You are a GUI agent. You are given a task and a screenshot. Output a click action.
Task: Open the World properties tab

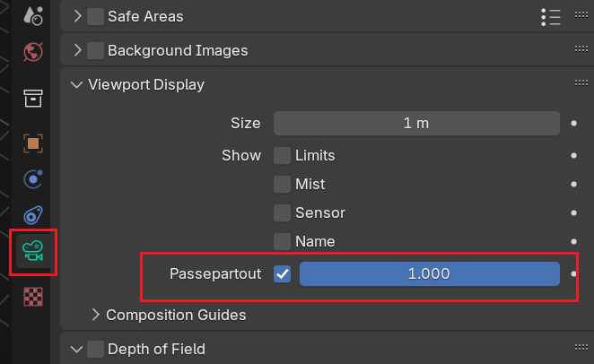(x=33, y=52)
